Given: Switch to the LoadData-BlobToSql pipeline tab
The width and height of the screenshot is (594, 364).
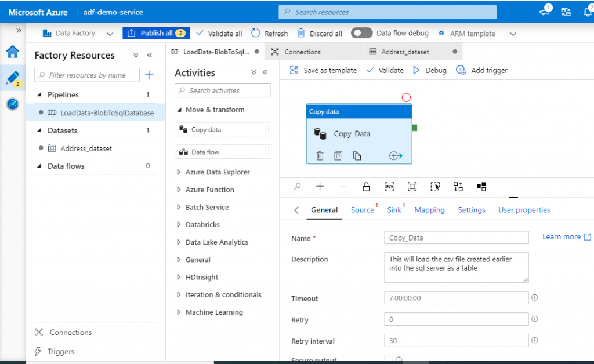Looking at the screenshot, I should [x=215, y=52].
